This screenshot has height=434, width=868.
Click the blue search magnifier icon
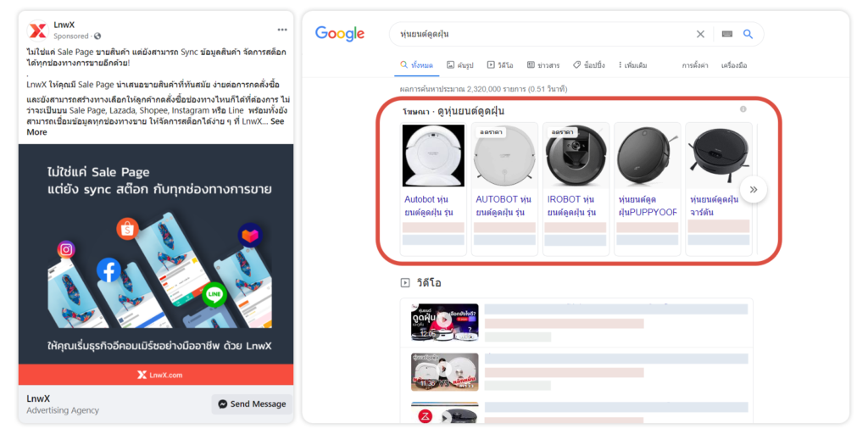click(x=748, y=34)
